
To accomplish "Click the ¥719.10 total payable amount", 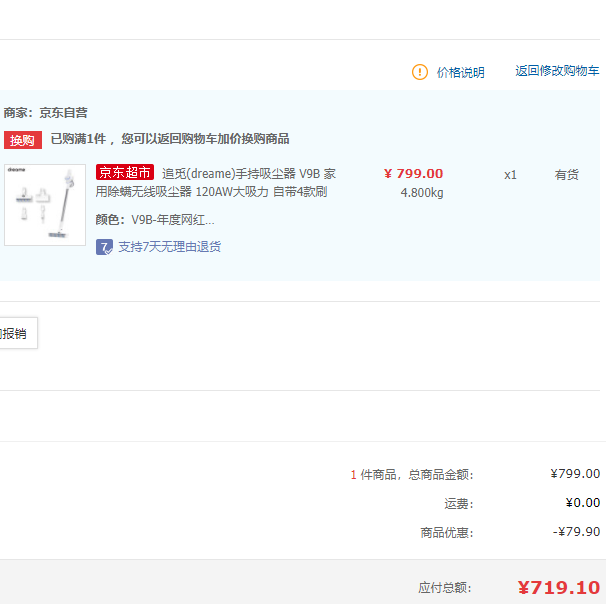I will tap(558, 587).
